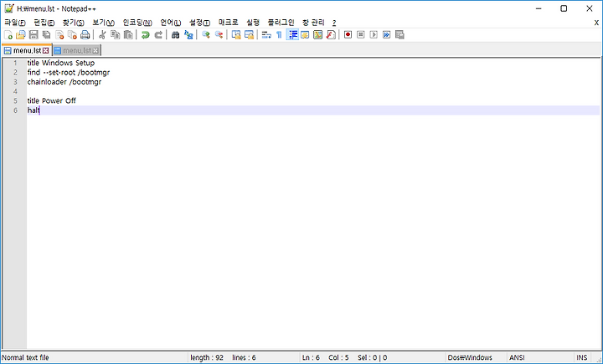Open the 매크로 menu
The height and width of the screenshot is (364, 603).
coord(229,23)
